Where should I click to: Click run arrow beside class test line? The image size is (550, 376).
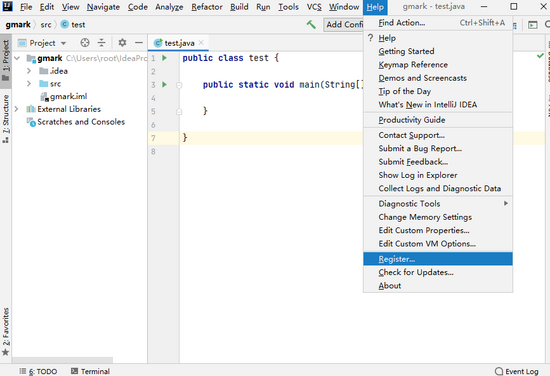[x=165, y=58]
